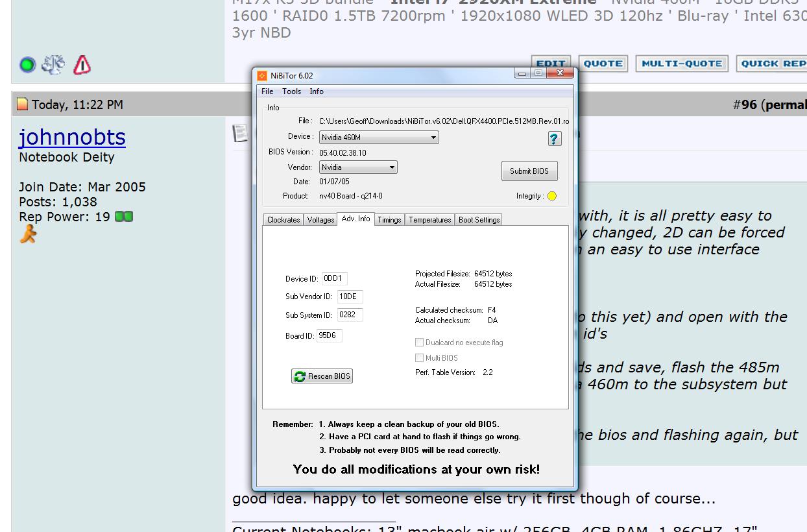
Task: Click the MULTI-QUOTE button on forum post
Action: [x=682, y=64]
